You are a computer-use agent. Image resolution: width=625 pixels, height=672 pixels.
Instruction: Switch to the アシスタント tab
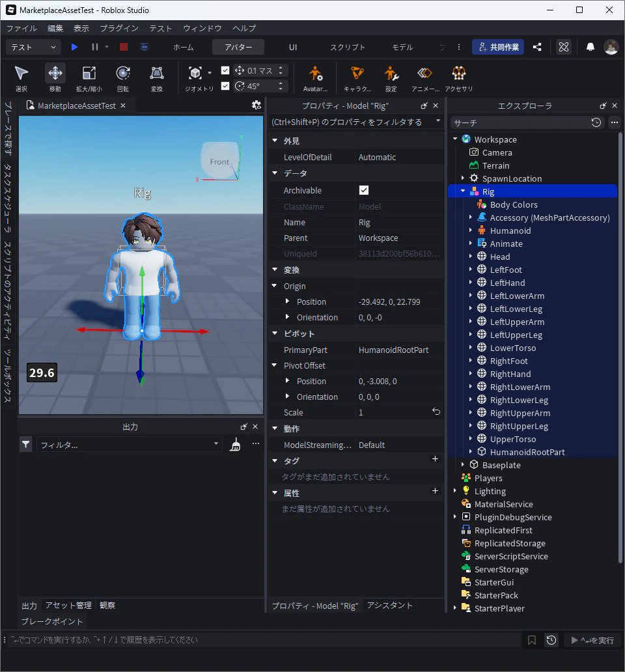pyautogui.click(x=389, y=605)
